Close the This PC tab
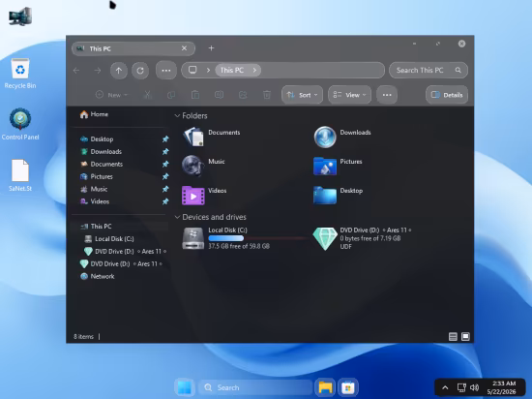532x399 pixels. (184, 48)
